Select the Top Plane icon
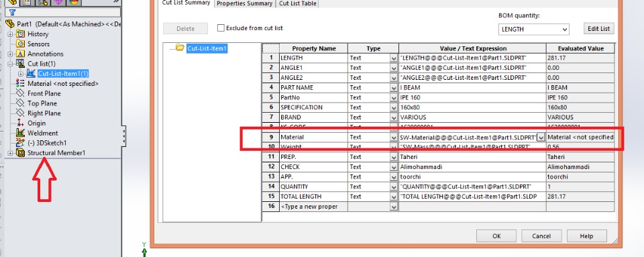The width and height of the screenshot is (644, 257). point(20,103)
